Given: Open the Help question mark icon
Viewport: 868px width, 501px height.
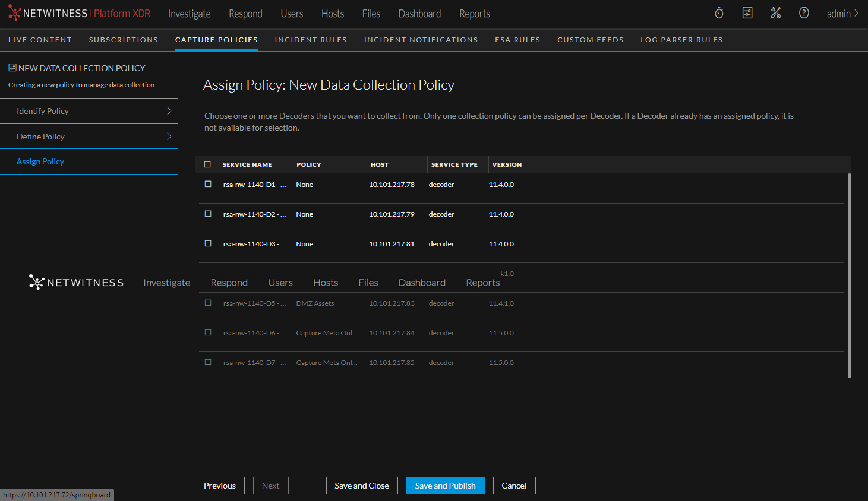Looking at the screenshot, I should tap(804, 12).
